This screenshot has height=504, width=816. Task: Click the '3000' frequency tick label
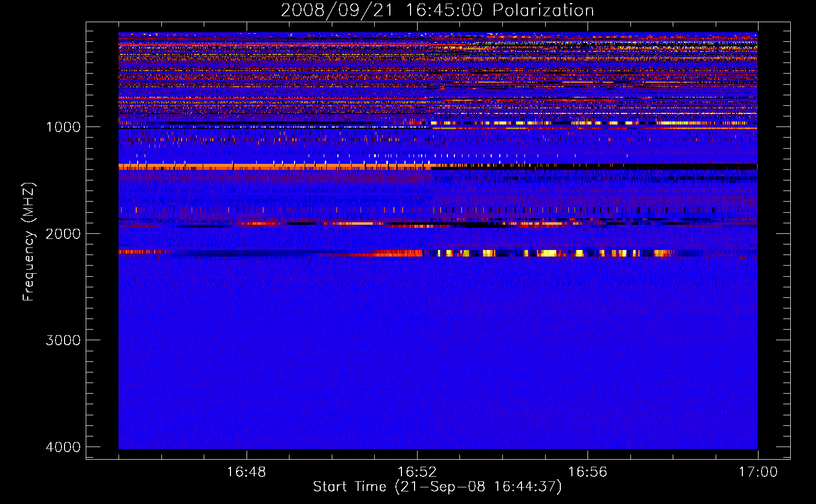click(x=63, y=340)
